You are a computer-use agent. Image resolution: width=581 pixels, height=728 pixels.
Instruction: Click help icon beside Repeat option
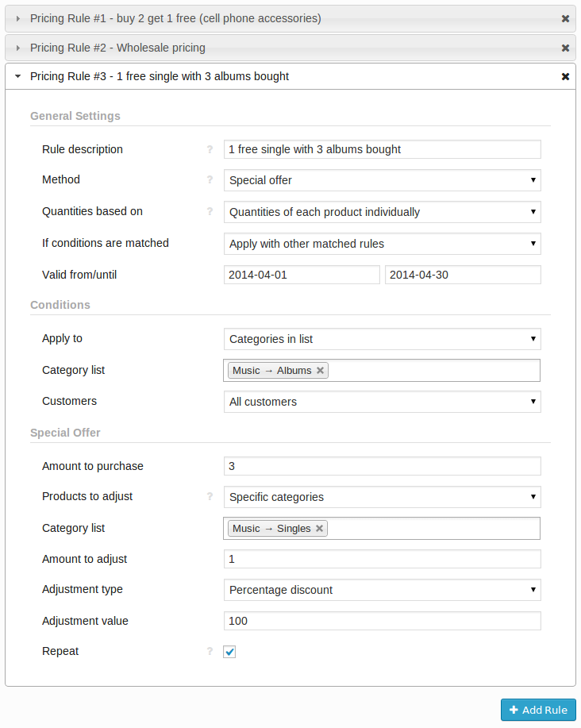[x=210, y=652]
